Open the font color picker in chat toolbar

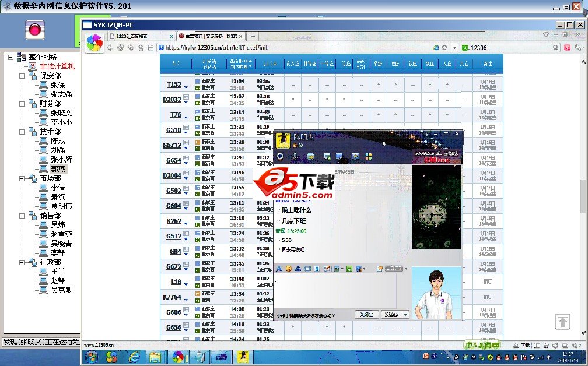[279, 269]
